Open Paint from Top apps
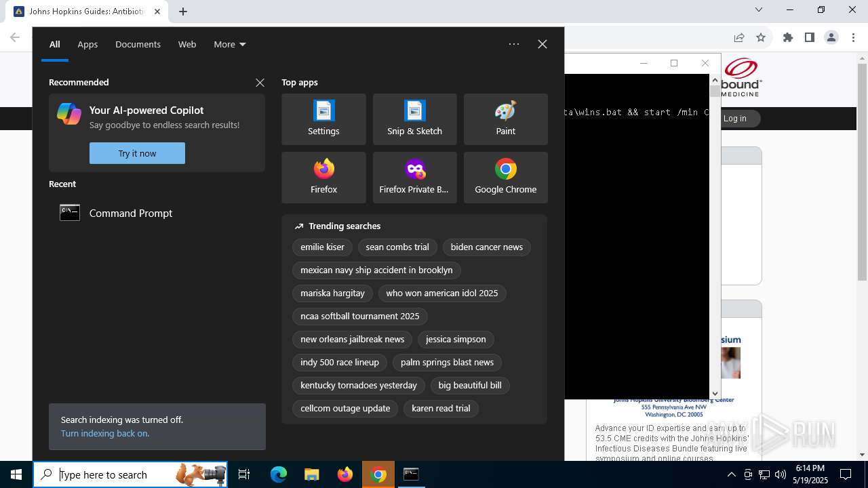Viewport: 868px width, 488px height. [x=505, y=119]
